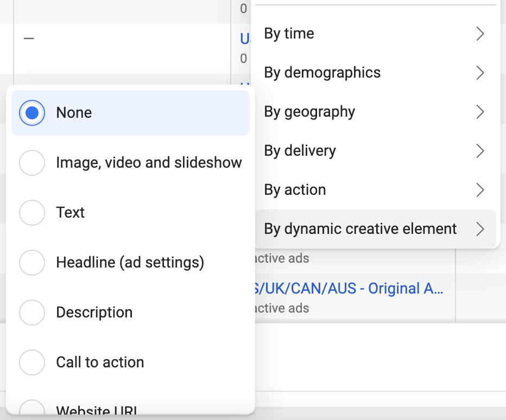
Task: Select Image, video and slideshow option
Action: (x=32, y=163)
